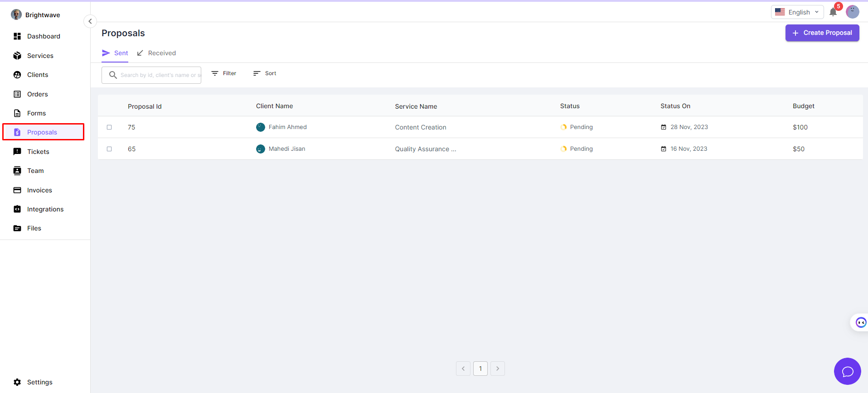
Task: Open the chat support bubble
Action: click(847, 371)
